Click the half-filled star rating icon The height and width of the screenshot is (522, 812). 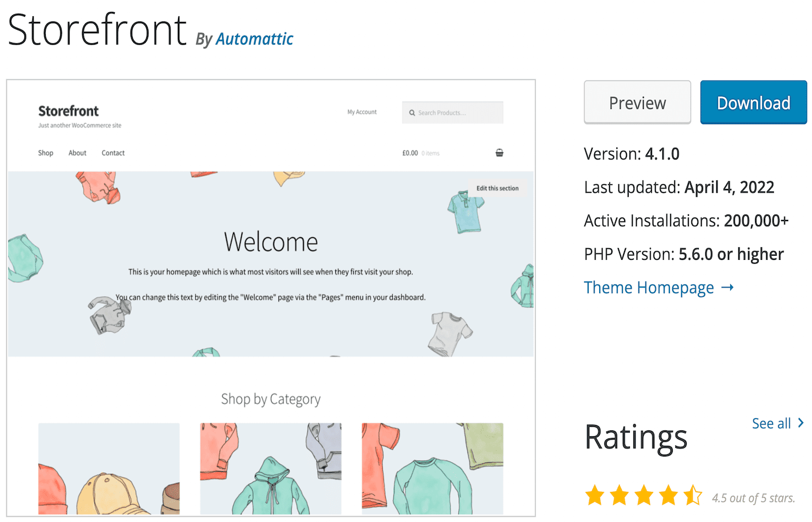point(694,496)
